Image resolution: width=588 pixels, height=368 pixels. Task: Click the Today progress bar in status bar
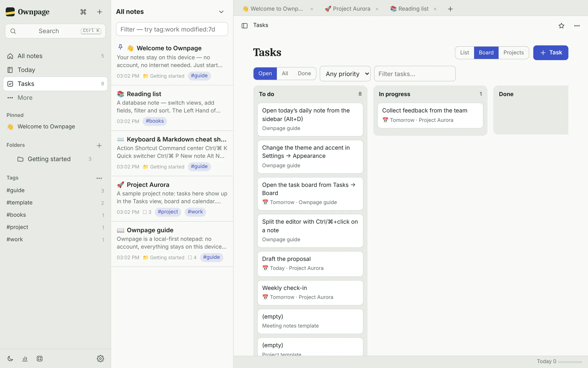570,362
